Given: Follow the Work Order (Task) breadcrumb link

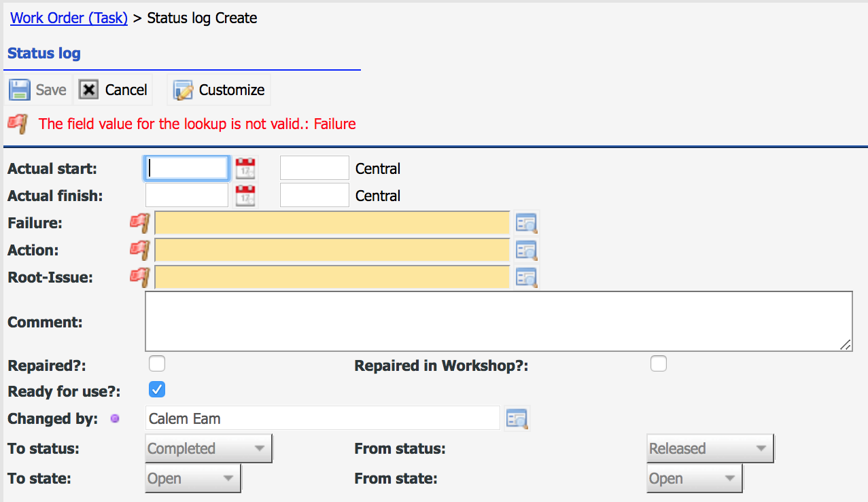Looking at the screenshot, I should click(x=69, y=18).
